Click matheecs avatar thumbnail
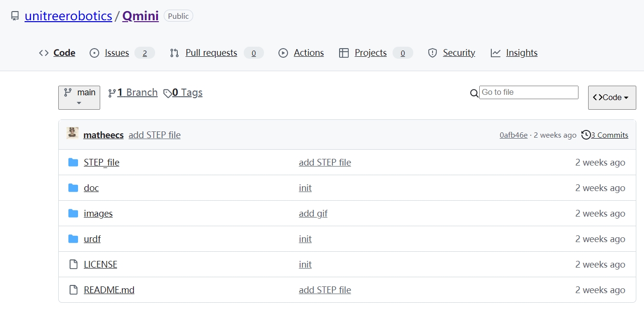Image resolution: width=644 pixels, height=309 pixels. tap(73, 133)
